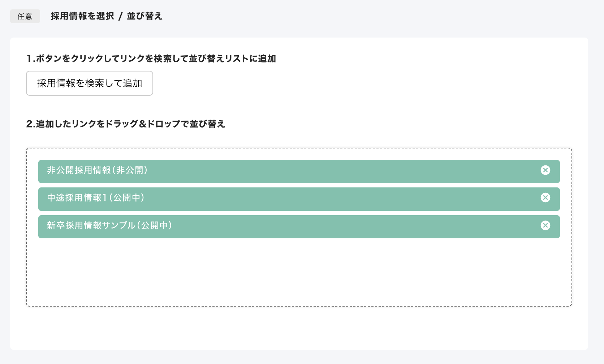
Task: Click the (非公開) status text in first item
Action: (x=130, y=170)
